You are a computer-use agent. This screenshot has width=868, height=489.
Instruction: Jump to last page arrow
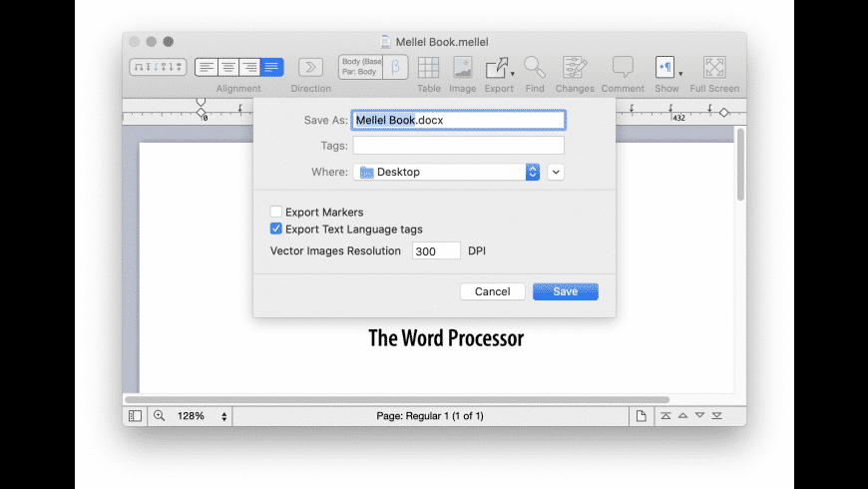[717, 415]
